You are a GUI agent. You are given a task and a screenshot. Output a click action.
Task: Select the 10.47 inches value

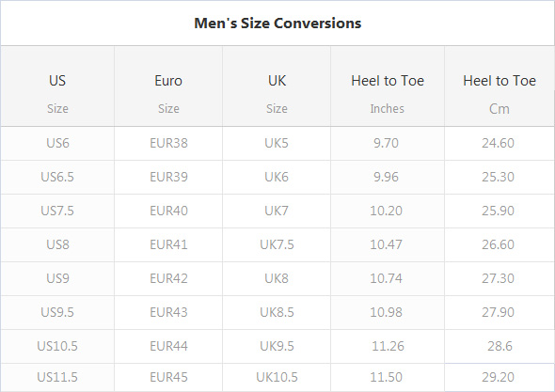coord(386,244)
